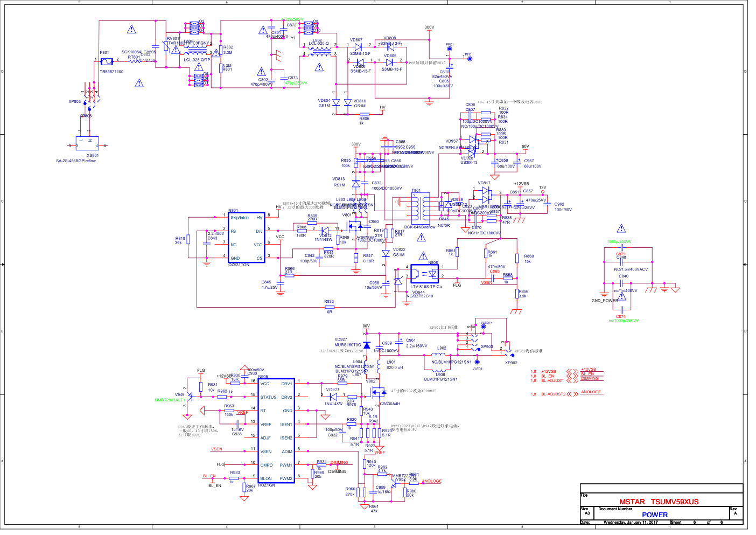This screenshot has width=756, height=535.
Task: Click the "MURS160T3G" diode part label
Action: click(348, 345)
